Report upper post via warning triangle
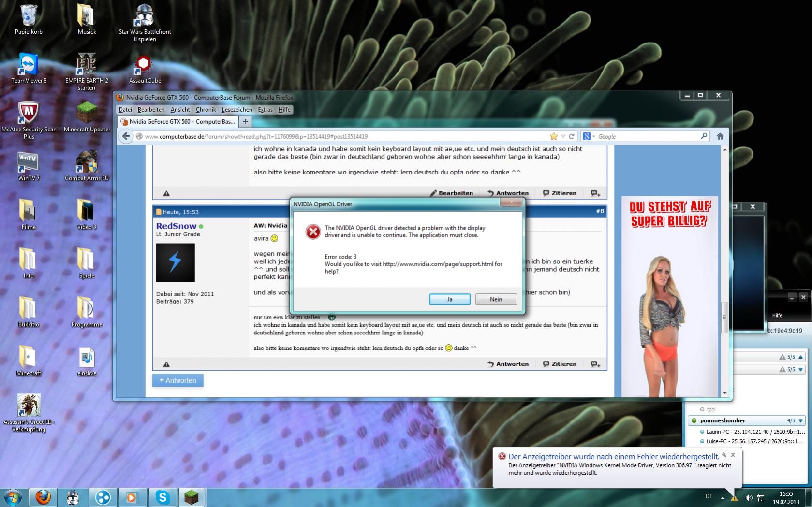Screen dimensions: 812x507 pyautogui.click(x=166, y=193)
